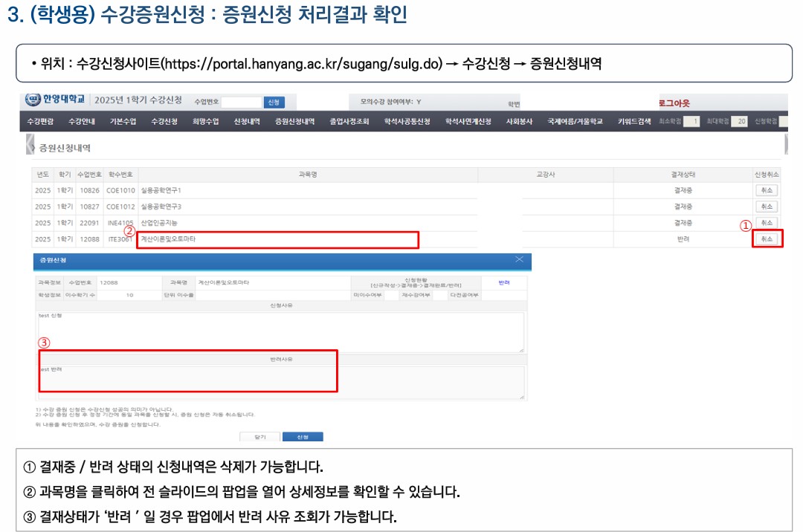The image size is (803, 532).
Task: Click the Hanyang University logo
Action: pyautogui.click(x=55, y=100)
